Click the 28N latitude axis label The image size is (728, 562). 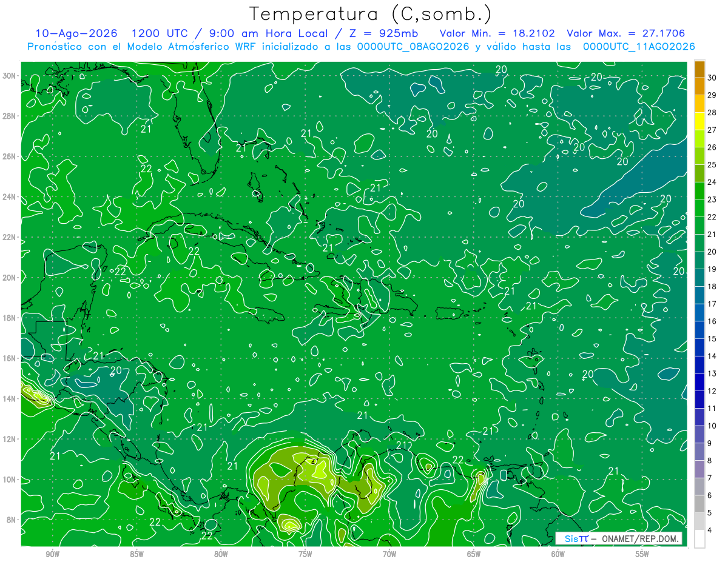point(10,116)
